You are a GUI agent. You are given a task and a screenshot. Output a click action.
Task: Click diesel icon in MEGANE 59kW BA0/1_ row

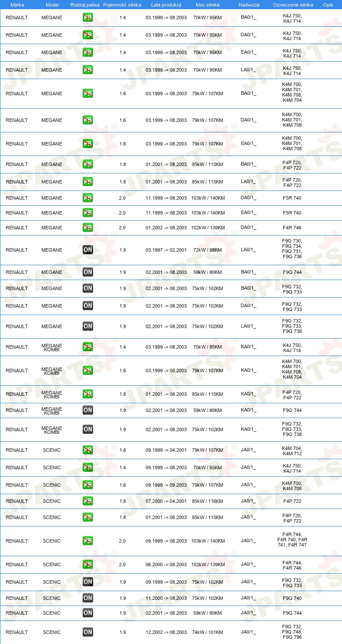pos(88,272)
